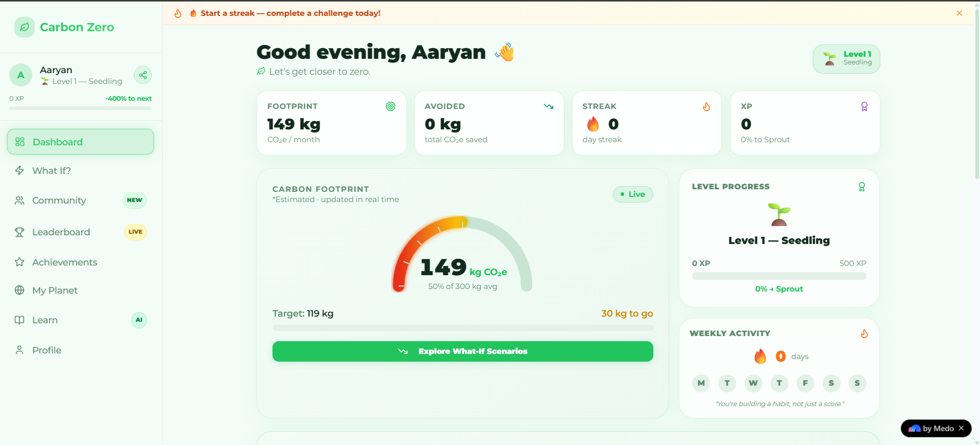Open the Leaderboard page
This screenshot has height=445, width=980.
pyautogui.click(x=81, y=232)
